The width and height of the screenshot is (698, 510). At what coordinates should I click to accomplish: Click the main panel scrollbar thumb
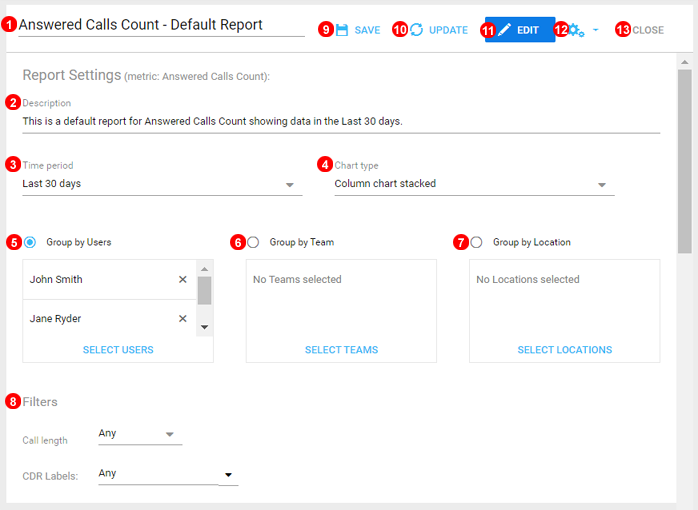point(685,161)
